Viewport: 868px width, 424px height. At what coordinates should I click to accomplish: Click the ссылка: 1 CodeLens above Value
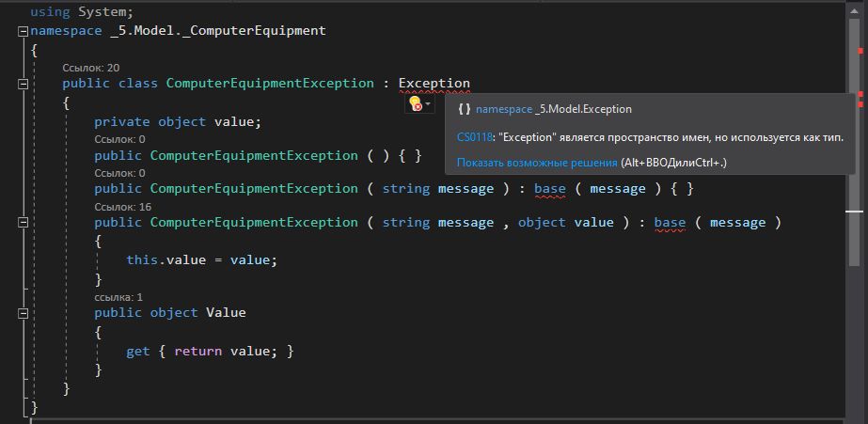118,297
